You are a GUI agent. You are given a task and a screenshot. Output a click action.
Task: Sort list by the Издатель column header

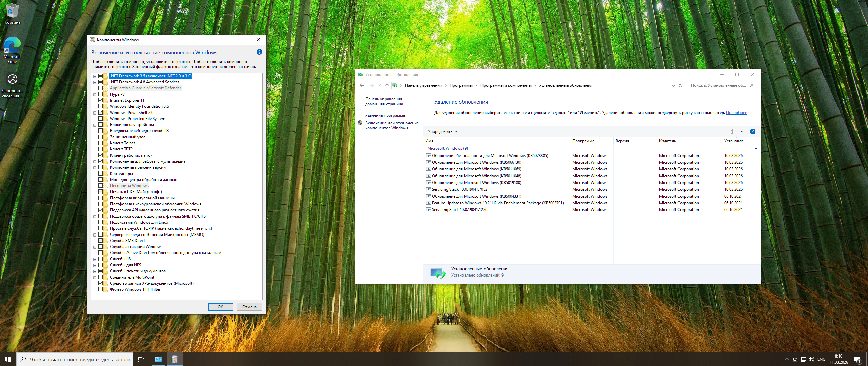click(x=667, y=141)
